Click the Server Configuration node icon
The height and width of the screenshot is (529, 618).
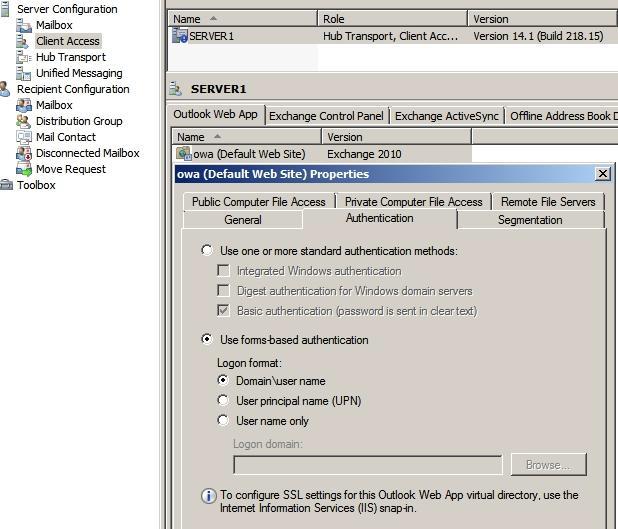pyautogui.click(x=5, y=9)
